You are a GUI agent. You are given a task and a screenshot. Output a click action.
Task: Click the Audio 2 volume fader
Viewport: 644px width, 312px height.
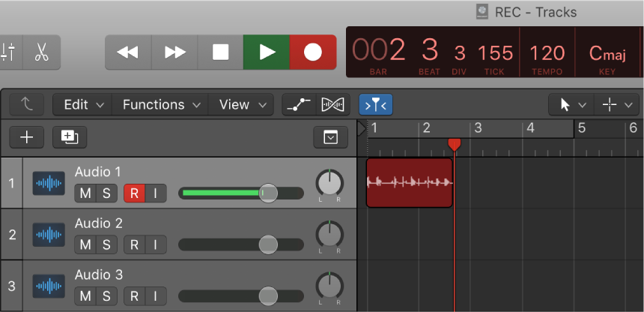click(x=268, y=245)
